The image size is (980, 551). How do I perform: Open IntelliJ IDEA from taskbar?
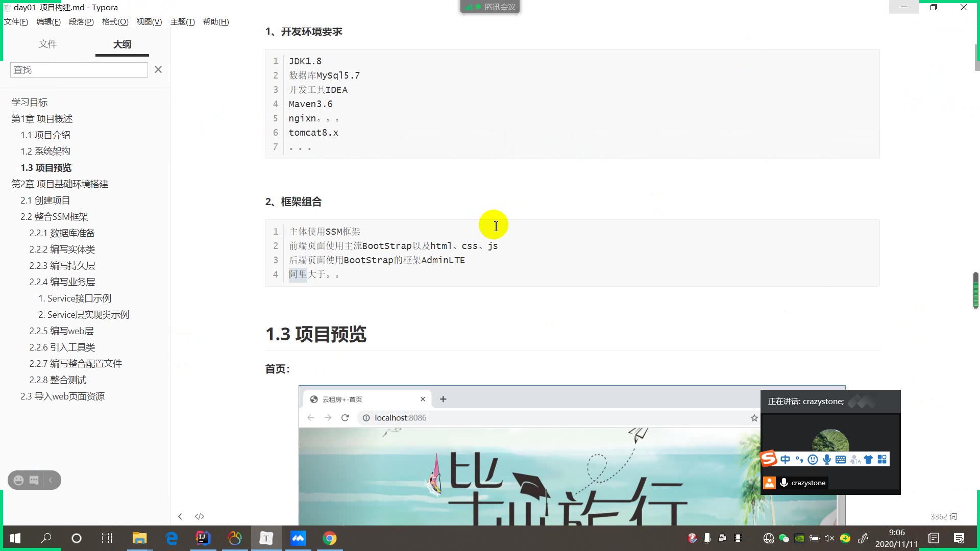pyautogui.click(x=203, y=538)
